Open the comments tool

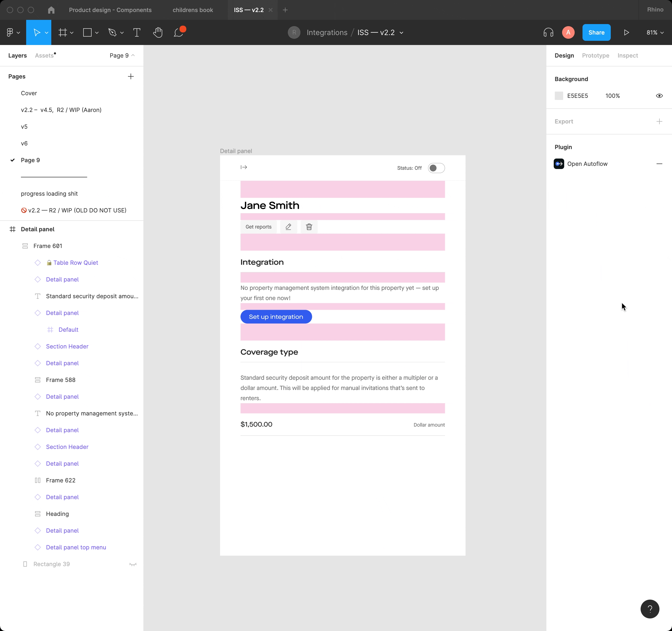pyautogui.click(x=178, y=32)
